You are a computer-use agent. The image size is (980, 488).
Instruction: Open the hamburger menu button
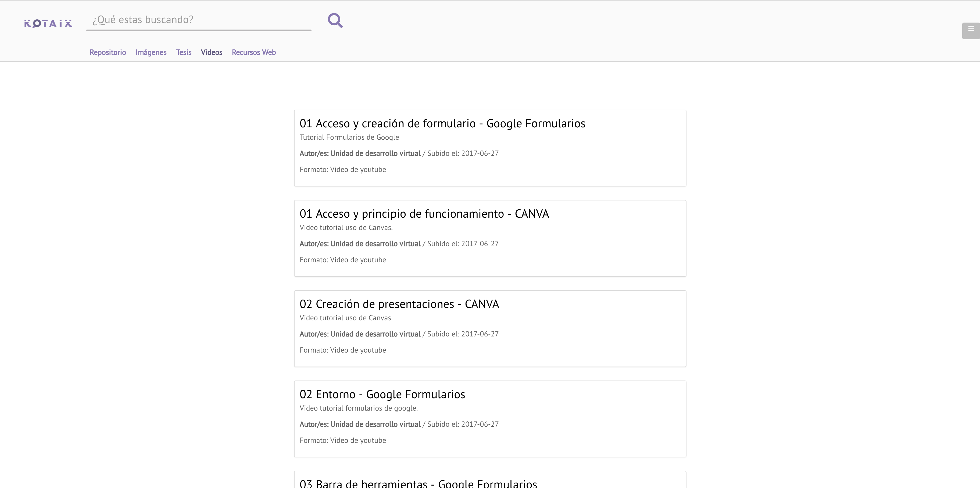(971, 31)
